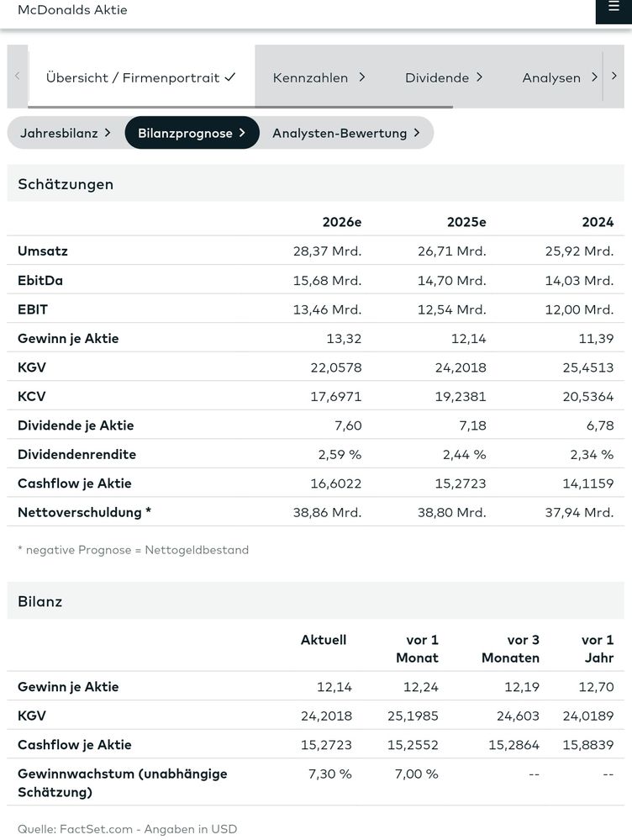This screenshot has width=632, height=840.
Task: Open the Kennzahlen tab
Action: (x=319, y=77)
